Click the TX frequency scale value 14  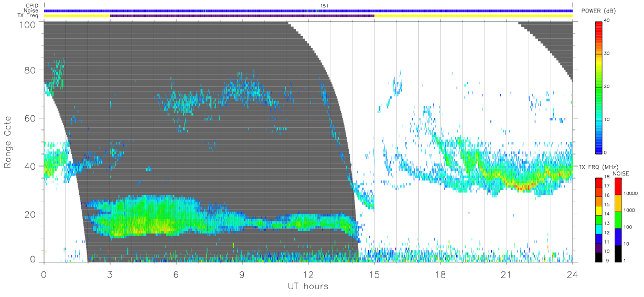pyautogui.click(x=607, y=215)
